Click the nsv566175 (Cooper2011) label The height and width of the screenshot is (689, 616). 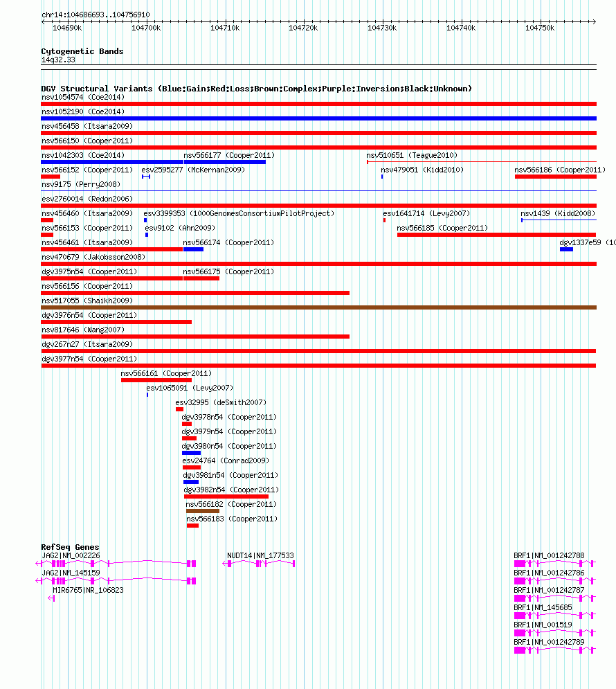click(228, 271)
